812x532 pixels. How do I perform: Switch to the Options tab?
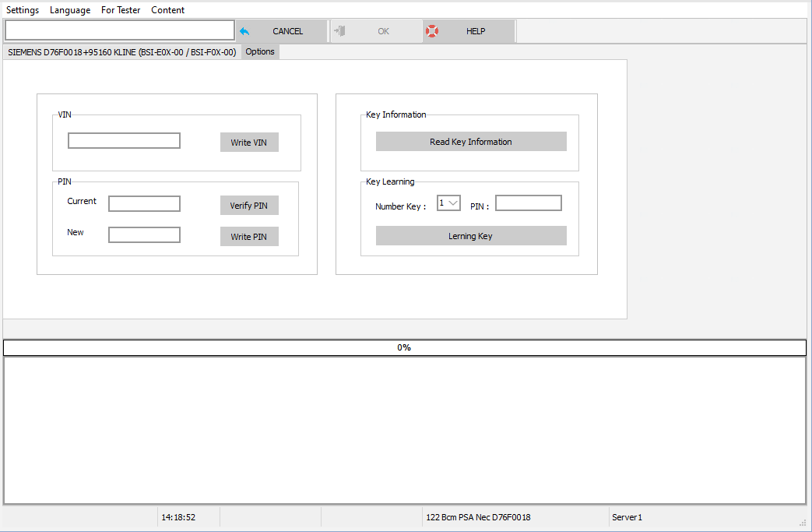[259, 51]
